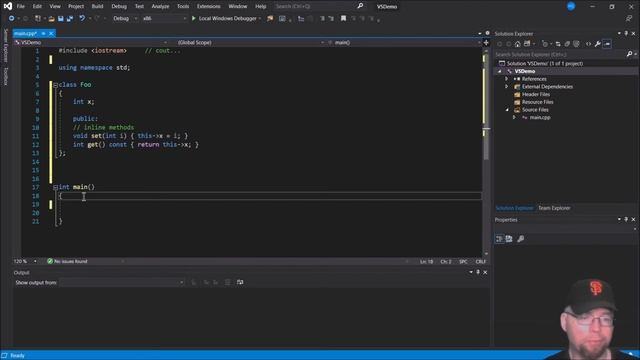The image size is (640, 360).
Task: Click the Home icon in Solution Explorer
Action: coord(518,44)
